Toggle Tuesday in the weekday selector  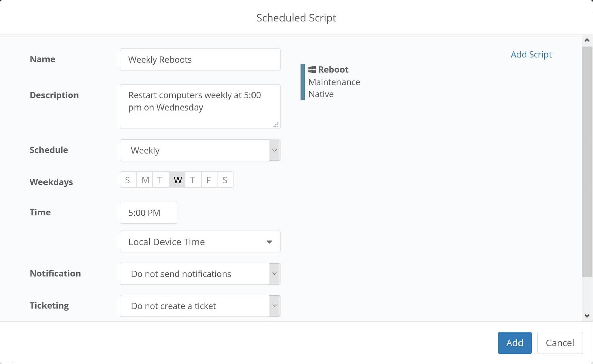160,180
